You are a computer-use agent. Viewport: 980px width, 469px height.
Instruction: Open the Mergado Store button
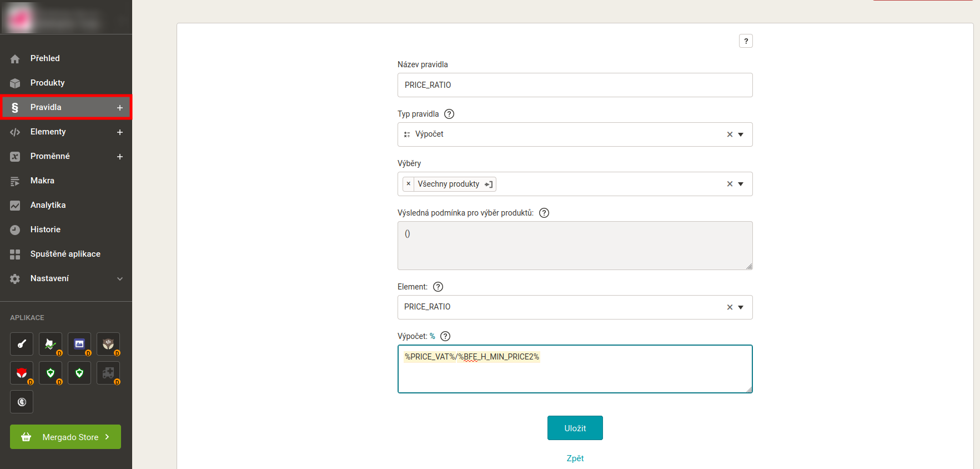click(x=66, y=437)
